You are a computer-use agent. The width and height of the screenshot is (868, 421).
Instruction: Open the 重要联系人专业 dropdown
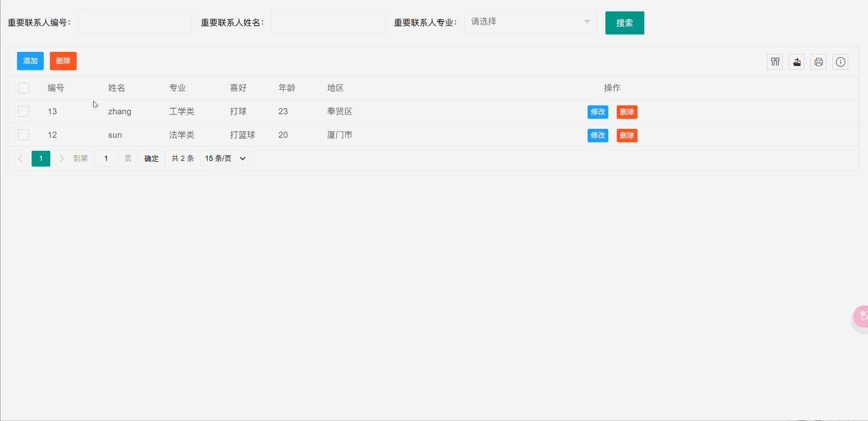530,22
